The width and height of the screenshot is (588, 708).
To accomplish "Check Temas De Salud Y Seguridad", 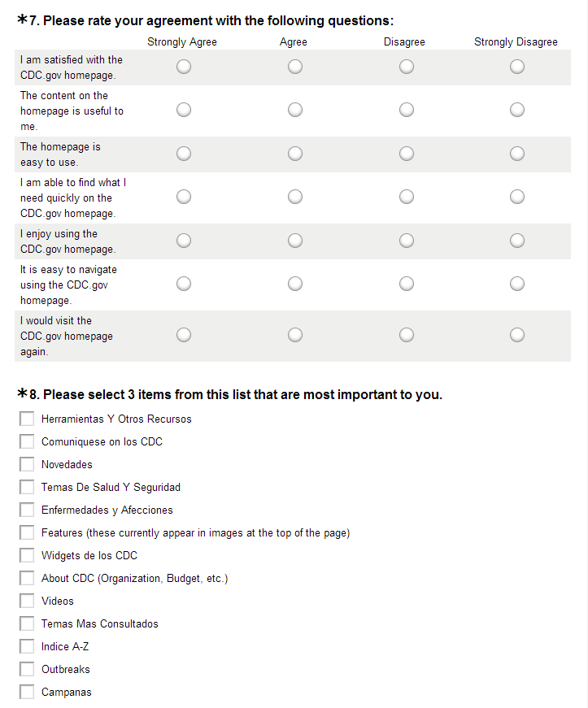I will pos(28,488).
